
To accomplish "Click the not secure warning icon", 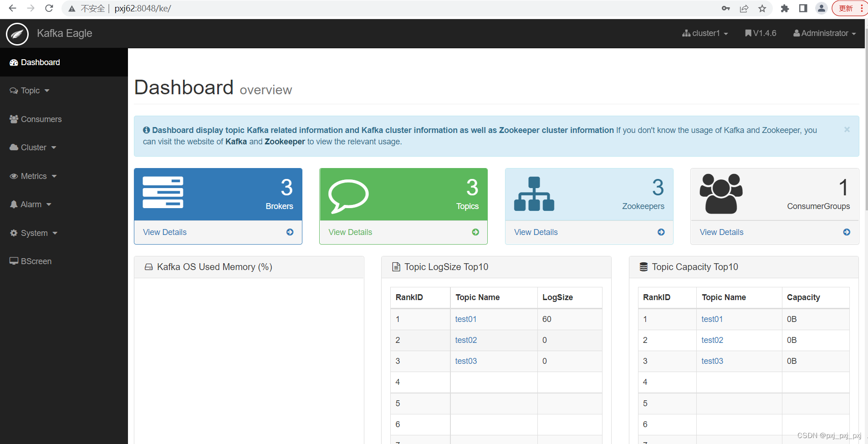I will [x=72, y=9].
